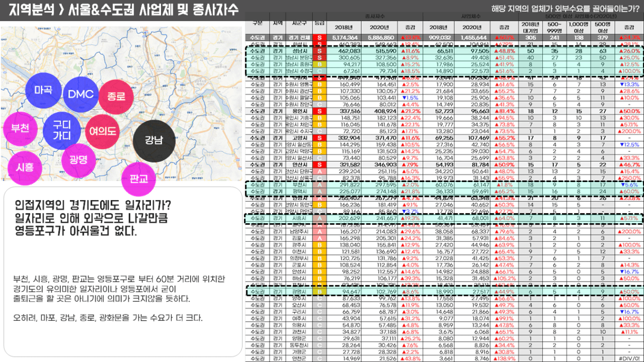Select the magenta 시흥 circle
This screenshot has height=362, width=644.
point(24,168)
